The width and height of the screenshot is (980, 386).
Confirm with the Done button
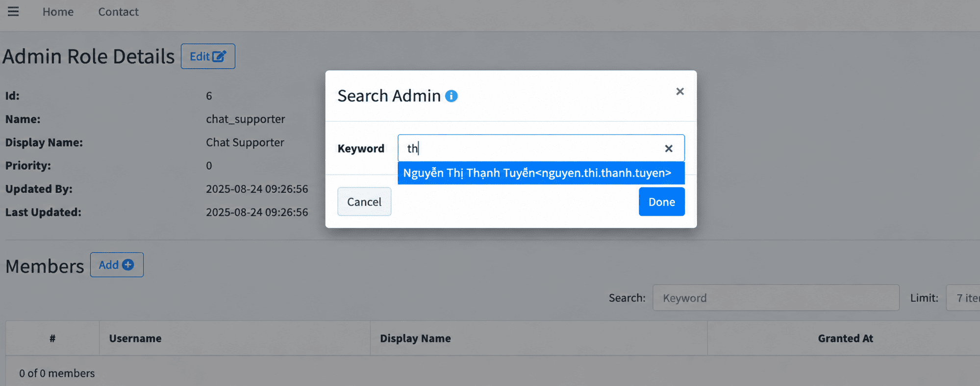point(661,202)
